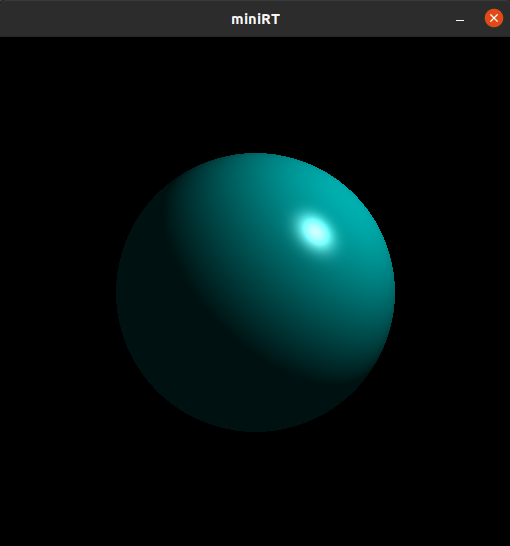The image size is (510, 546).
Task: Close the miniRT window
Action: point(494,18)
